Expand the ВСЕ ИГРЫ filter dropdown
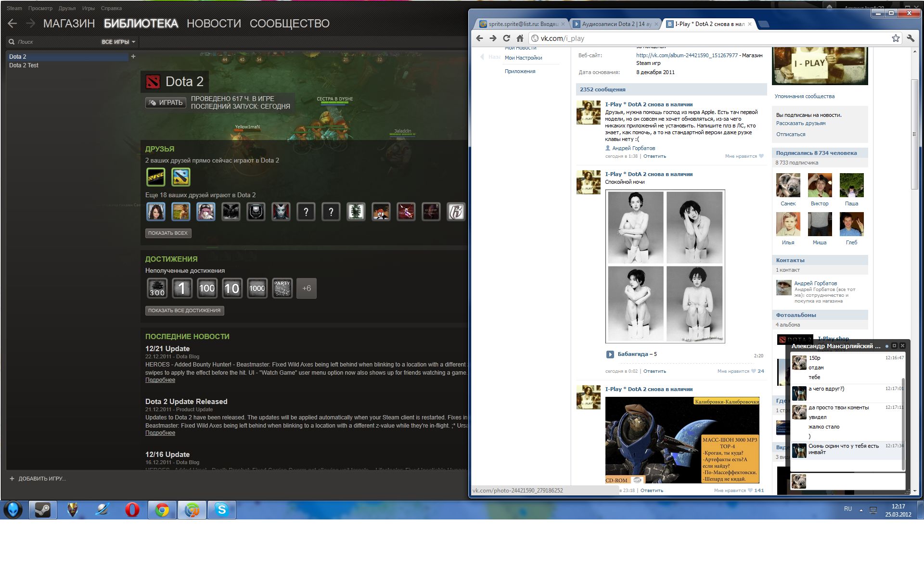The width and height of the screenshot is (924, 582). click(x=118, y=42)
